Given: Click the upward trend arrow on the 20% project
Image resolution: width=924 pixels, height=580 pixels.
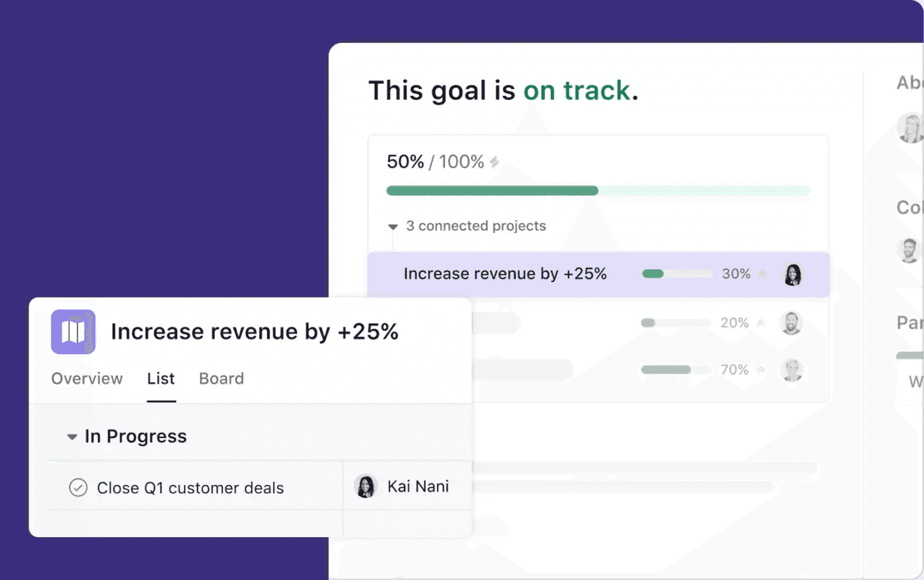Looking at the screenshot, I should click(x=761, y=322).
